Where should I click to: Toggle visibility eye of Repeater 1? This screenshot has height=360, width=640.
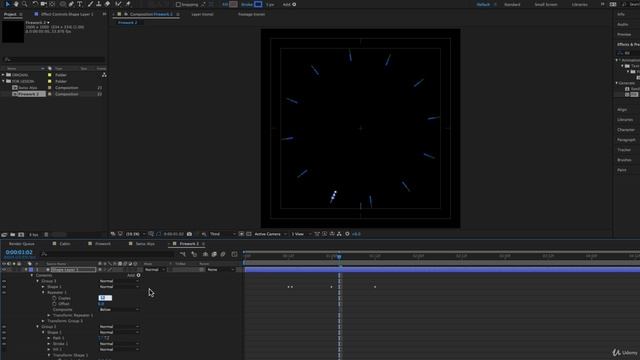4,293
